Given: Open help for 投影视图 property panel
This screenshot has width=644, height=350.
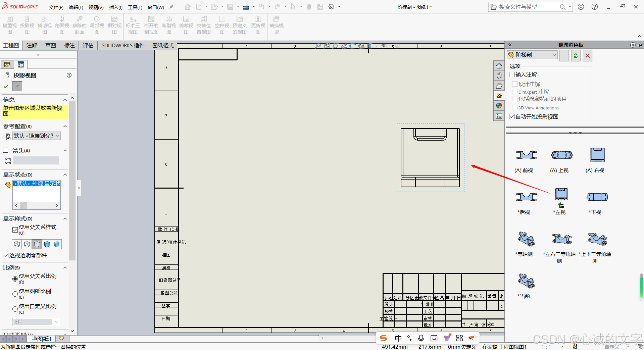Looking at the screenshot, I should (x=69, y=75).
